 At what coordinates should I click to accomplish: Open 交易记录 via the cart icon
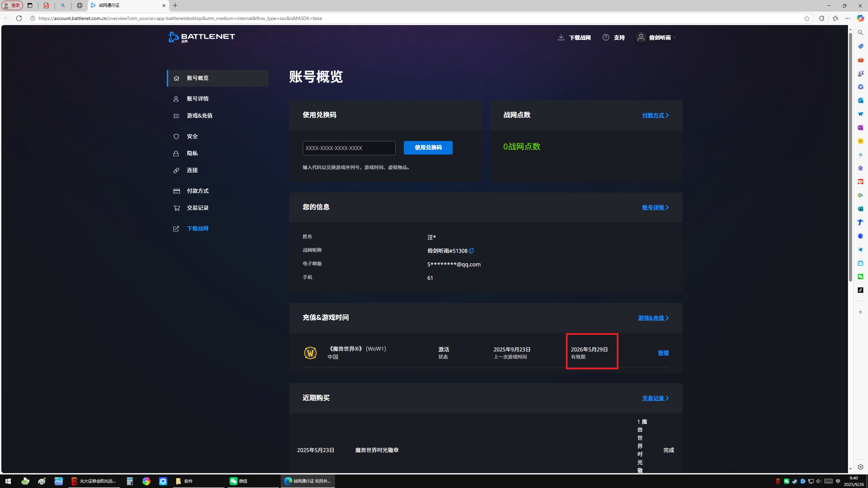tap(176, 208)
